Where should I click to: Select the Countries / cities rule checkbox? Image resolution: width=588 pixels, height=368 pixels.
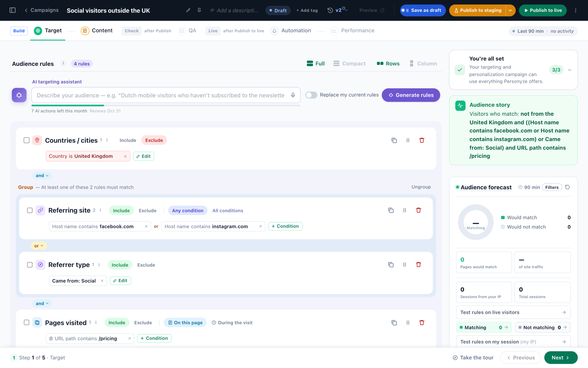pyautogui.click(x=26, y=141)
